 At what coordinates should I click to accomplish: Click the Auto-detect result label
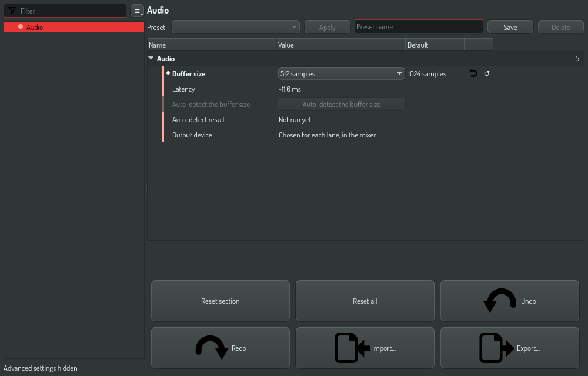tap(198, 119)
